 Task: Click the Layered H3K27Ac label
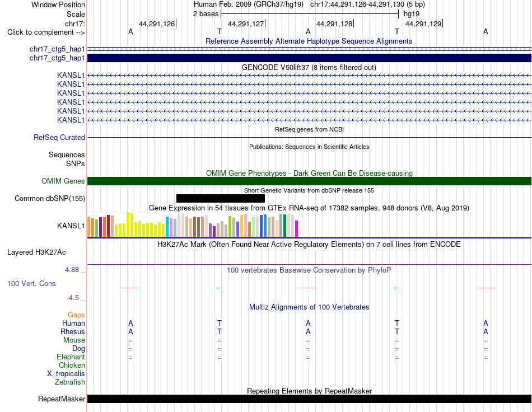point(36,252)
